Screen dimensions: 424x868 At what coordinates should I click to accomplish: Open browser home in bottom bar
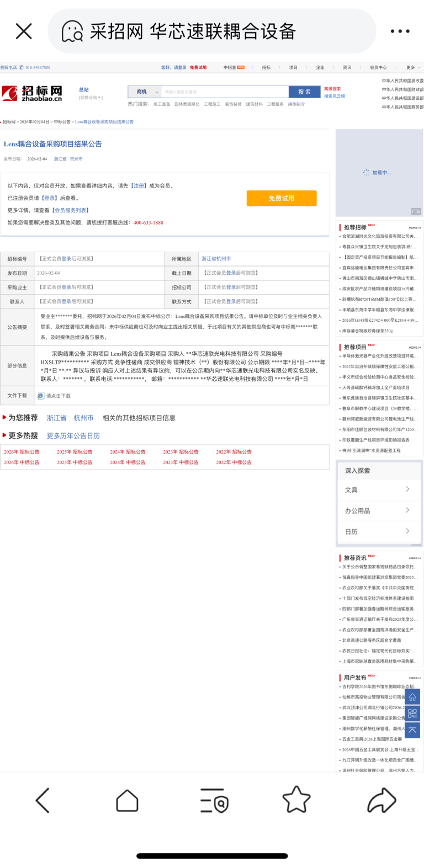127,801
